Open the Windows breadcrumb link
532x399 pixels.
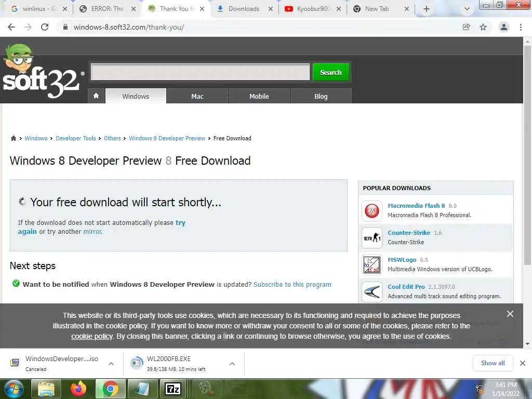tap(36, 138)
